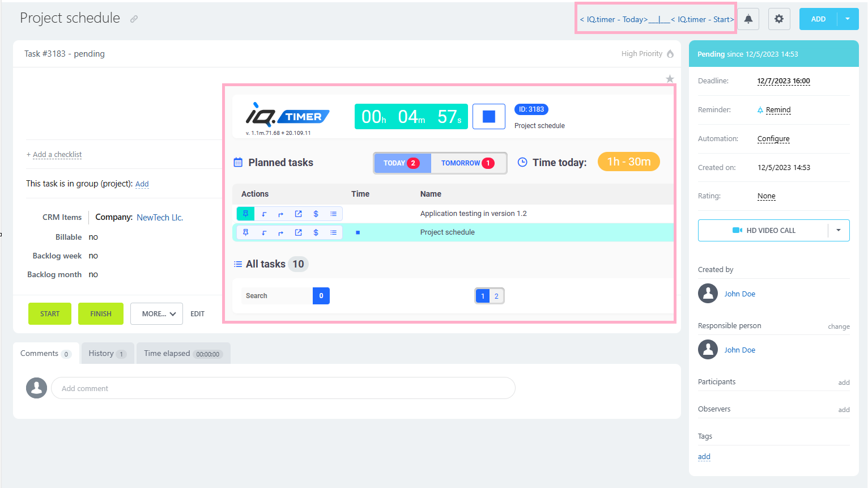
Task: Stop the running IQ timer
Action: [488, 117]
